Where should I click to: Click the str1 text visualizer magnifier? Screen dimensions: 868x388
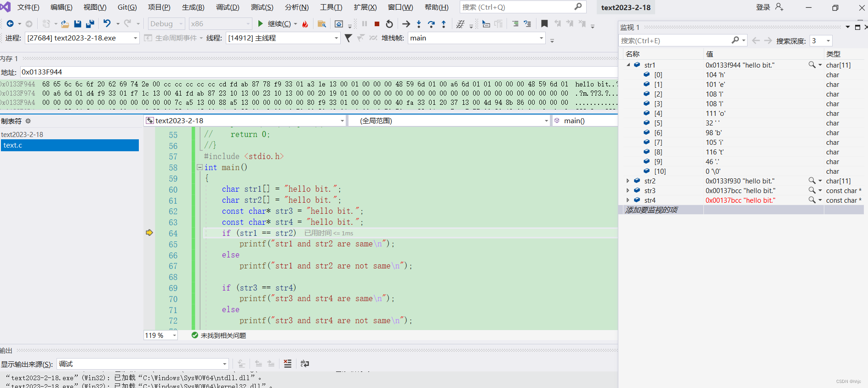point(812,65)
